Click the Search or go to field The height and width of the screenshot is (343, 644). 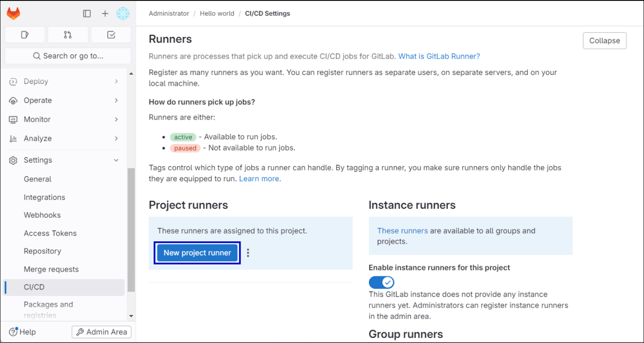(x=68, y=56)
